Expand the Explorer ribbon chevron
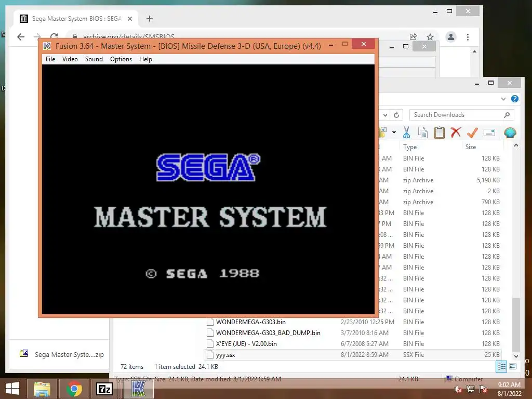The width and height of the screenshot is (532, 399). 503,99
